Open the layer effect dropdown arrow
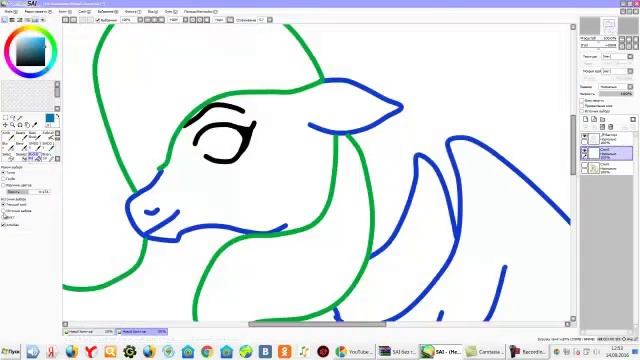 [x=630, y=71]
